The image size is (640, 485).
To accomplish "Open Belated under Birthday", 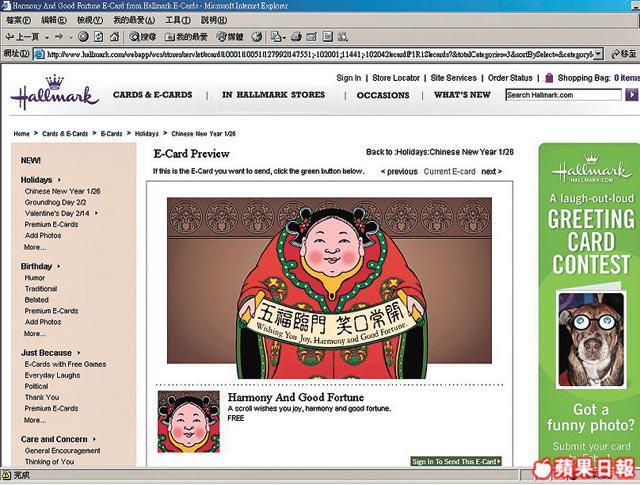I will point(36,300).
